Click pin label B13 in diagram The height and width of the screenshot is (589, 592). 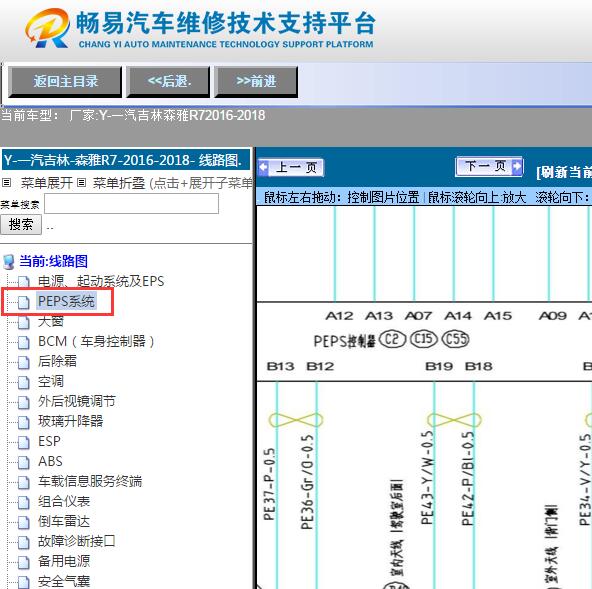[280, 366]
